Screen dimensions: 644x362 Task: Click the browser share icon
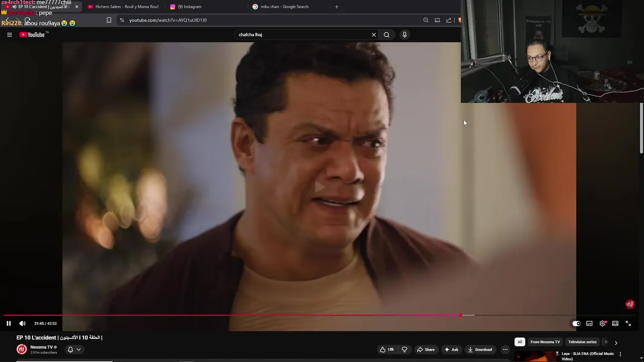(x=449, y=20)
